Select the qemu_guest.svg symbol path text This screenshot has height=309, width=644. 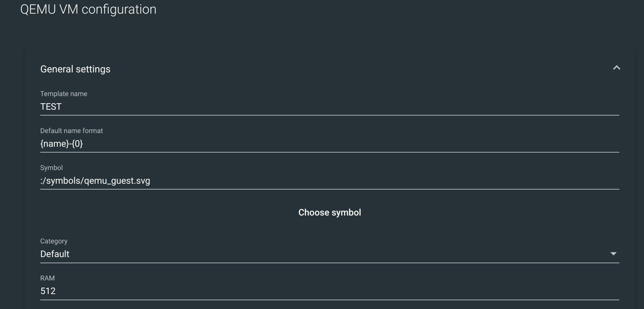[x=95, y=181]
